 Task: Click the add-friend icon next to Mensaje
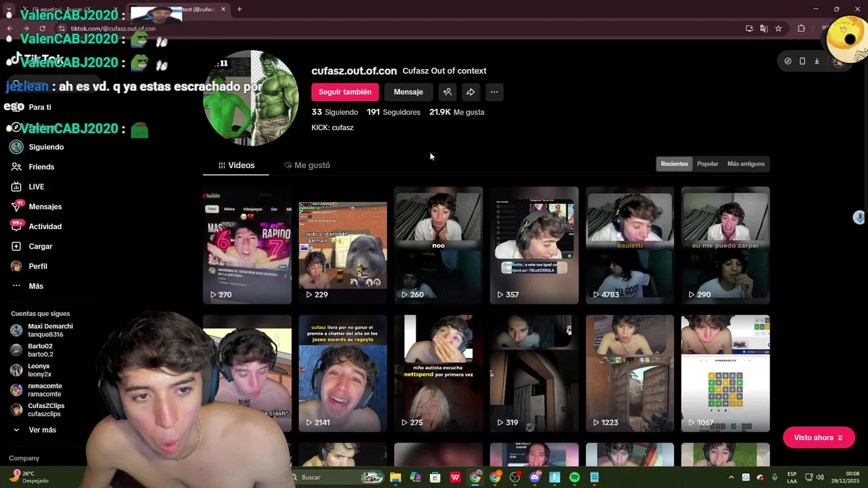[x=447, y=92]
